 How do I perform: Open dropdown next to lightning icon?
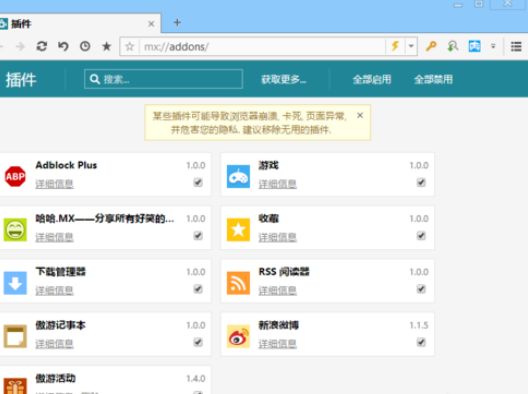[411, 46]
